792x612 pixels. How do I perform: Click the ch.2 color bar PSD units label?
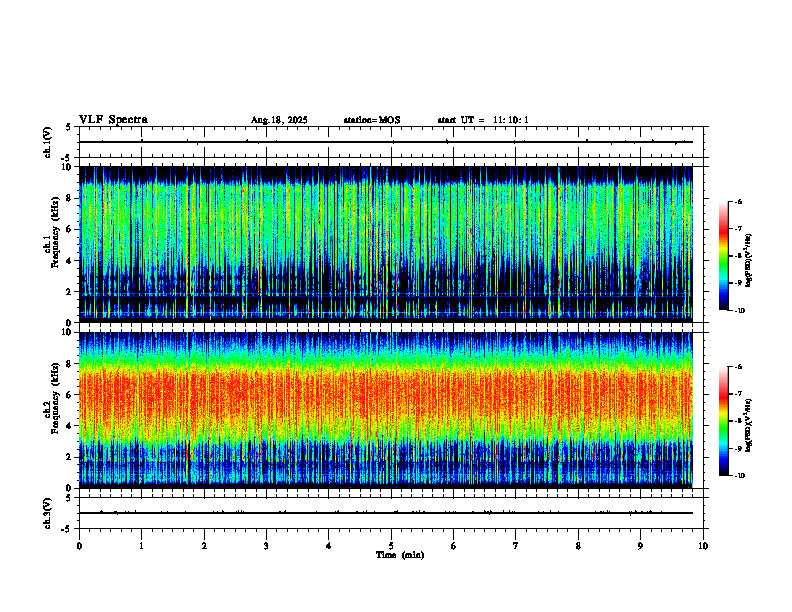(749, 425)
